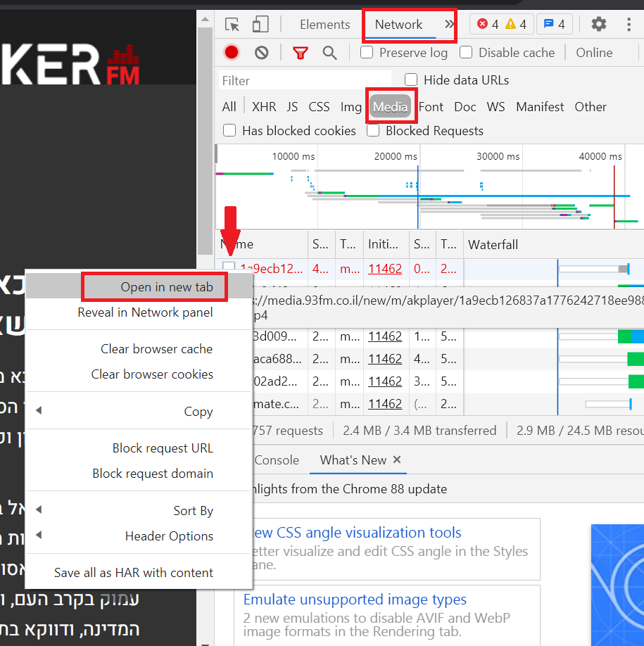Open the Online throttling dropdown
This screenshot has height=646, width=644.
point(594,53)
